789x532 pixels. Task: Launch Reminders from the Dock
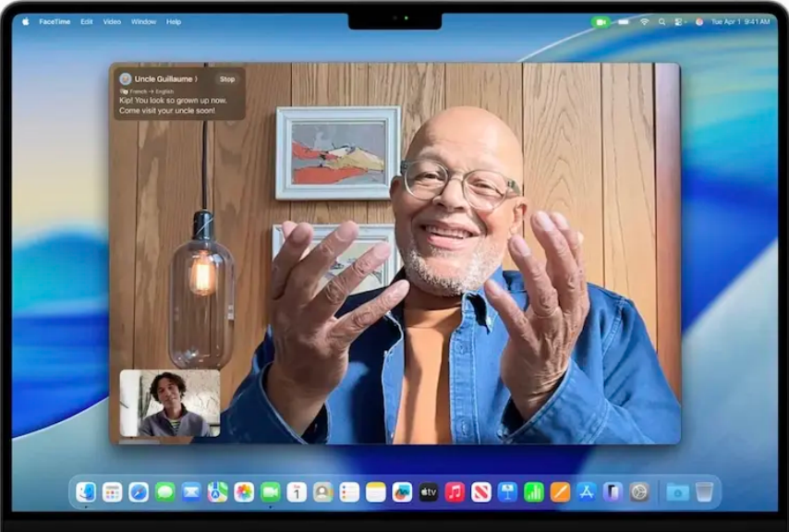[x=349, y=491]
